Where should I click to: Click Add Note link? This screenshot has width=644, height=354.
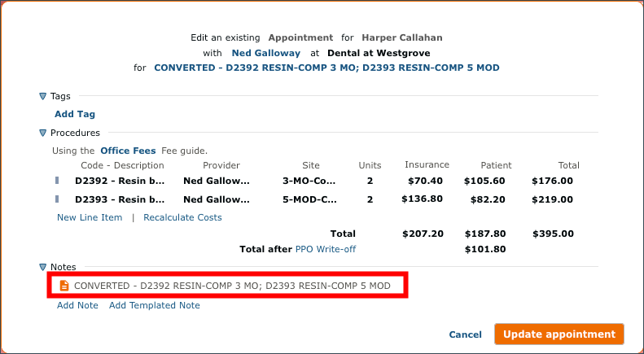(77, 305)
